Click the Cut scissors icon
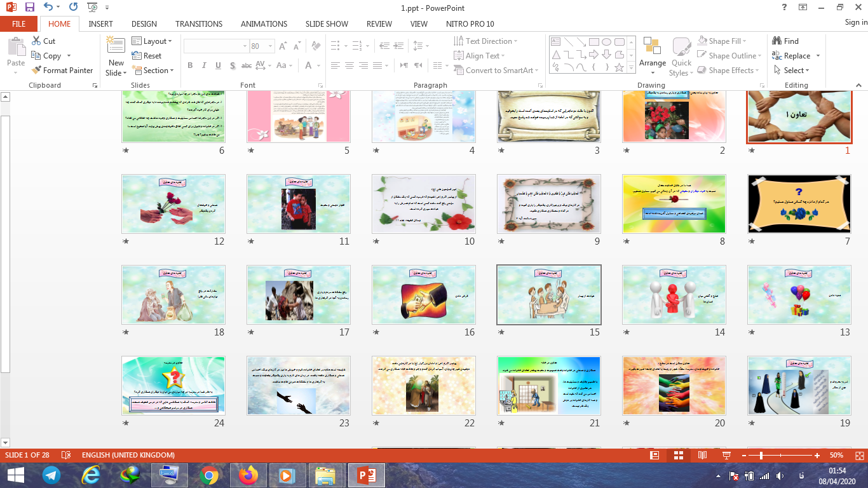This screenshot has height=488, width=868. coord(36,41)
